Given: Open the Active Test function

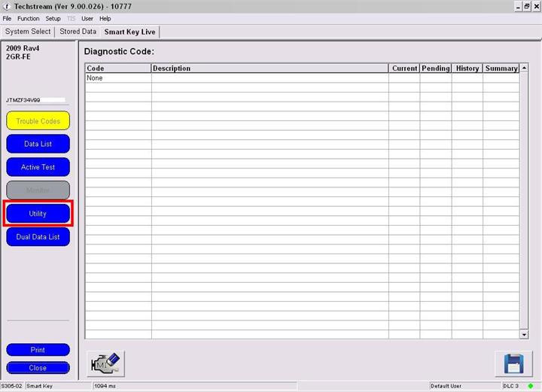Looking at the screenshot, I should (x=38, y=167).
